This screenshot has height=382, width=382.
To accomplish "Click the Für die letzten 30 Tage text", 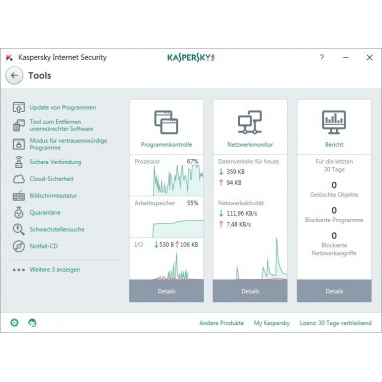I will click(334, 166).
